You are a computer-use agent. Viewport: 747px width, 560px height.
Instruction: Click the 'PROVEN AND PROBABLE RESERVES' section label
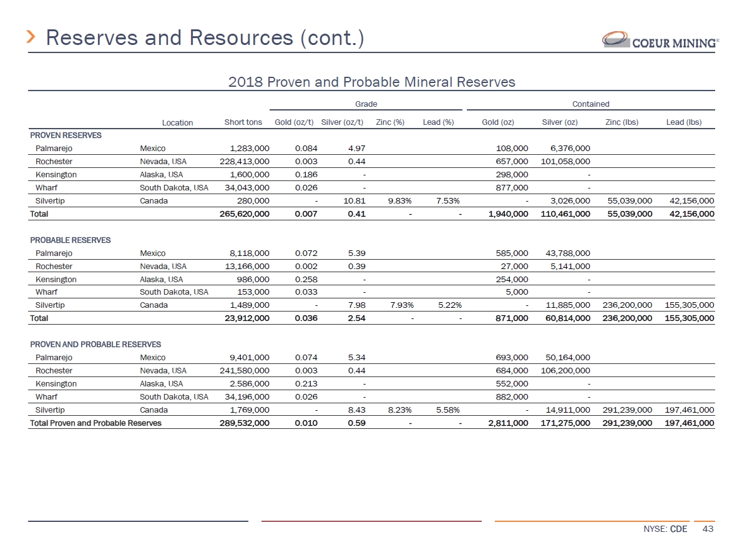point(95,344)
